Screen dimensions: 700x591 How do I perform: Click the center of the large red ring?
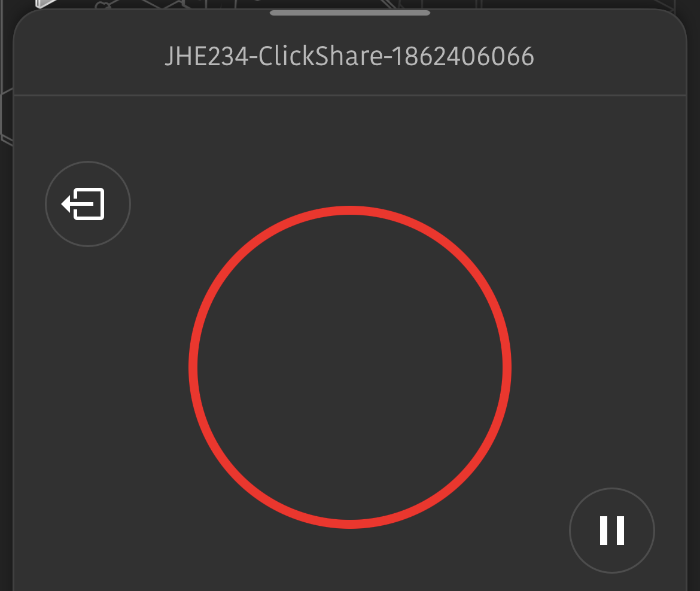[350, 367]
